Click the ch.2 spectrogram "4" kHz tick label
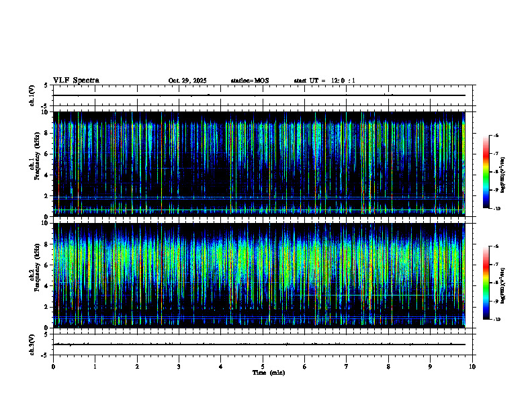This screenshot has width=532, height=411. tap(46, 286)
